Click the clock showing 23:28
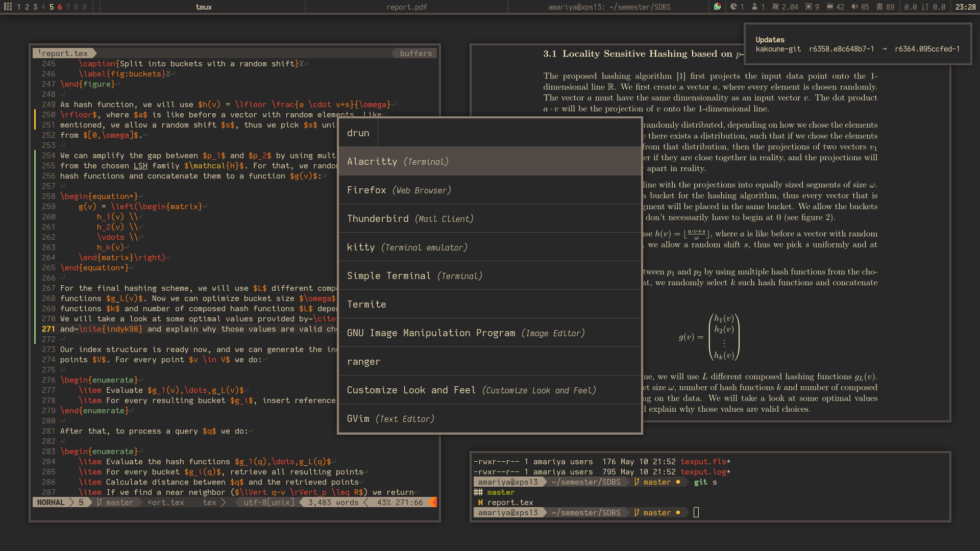 click(x=965, y=7)
